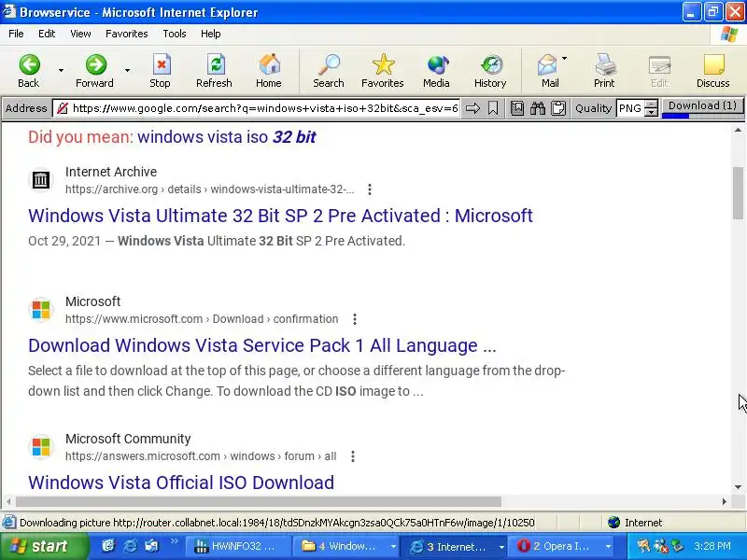Click the clipboard paste icon
The image size is (747, 560).
[x=558, y=108]
